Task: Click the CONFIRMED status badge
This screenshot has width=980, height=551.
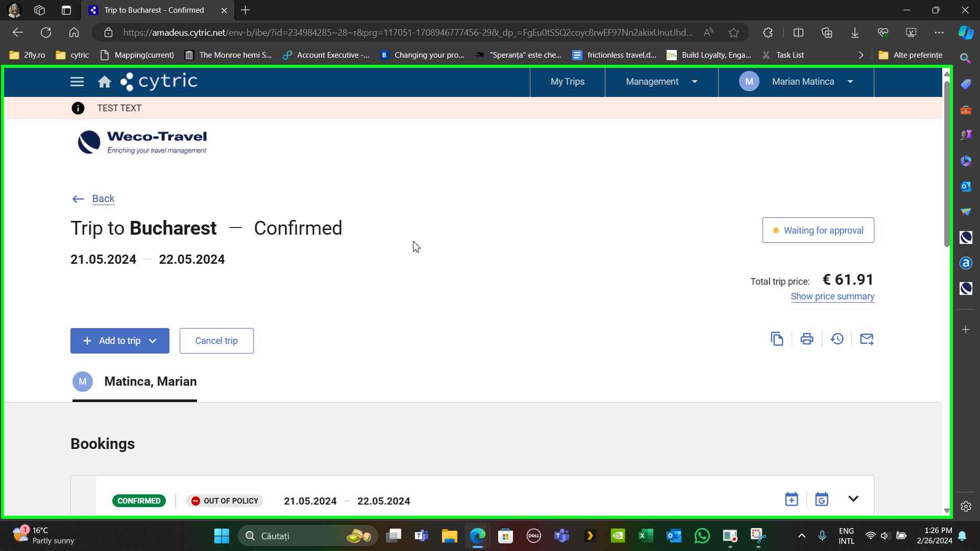Action: coord(139,501)
